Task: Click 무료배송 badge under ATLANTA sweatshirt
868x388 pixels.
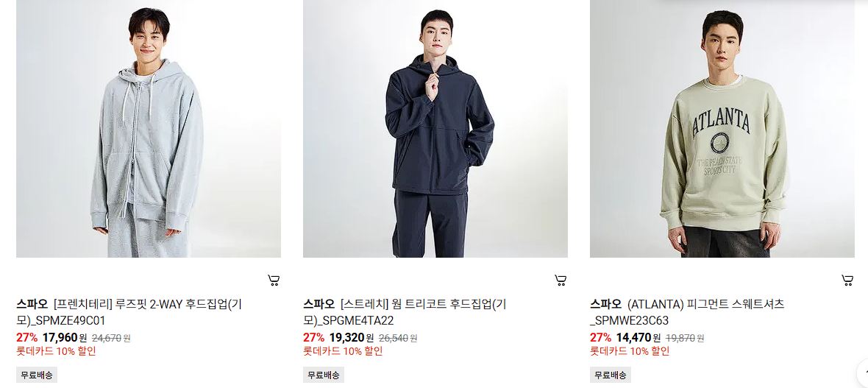Action: pos(610,375)
